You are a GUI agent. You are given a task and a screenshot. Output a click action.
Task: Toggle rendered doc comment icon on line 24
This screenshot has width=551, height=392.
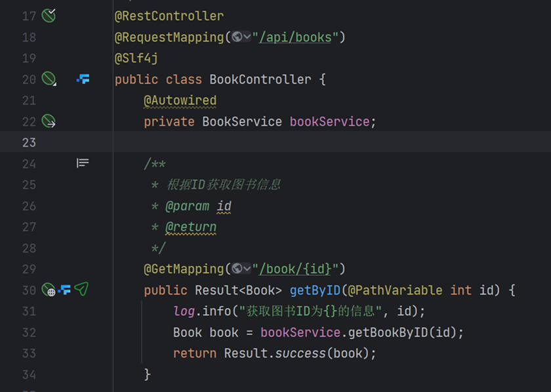[83, 163]
